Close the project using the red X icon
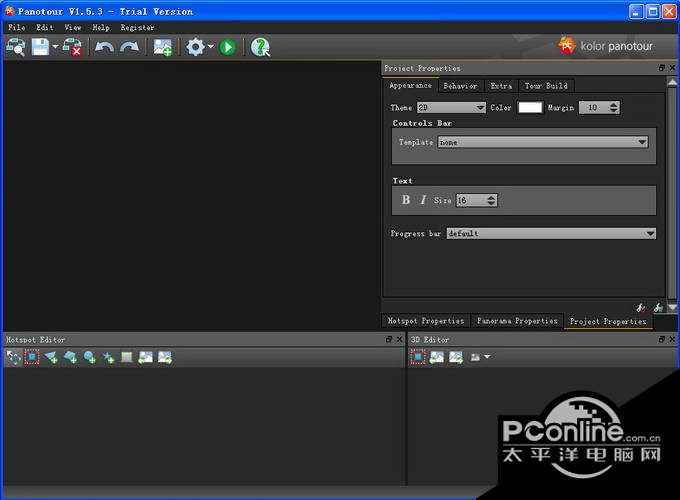Screen dimensions: 680x500 [x=72, y=47]
